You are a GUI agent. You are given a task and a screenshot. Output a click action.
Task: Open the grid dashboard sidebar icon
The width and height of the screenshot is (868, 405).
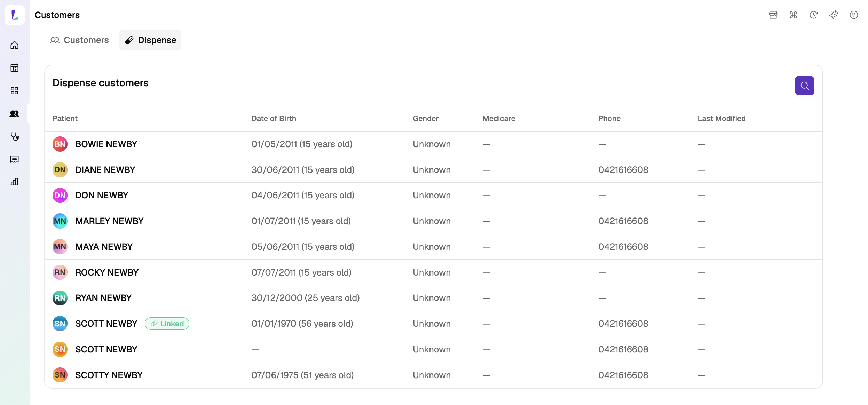click(x=14, y=91)
